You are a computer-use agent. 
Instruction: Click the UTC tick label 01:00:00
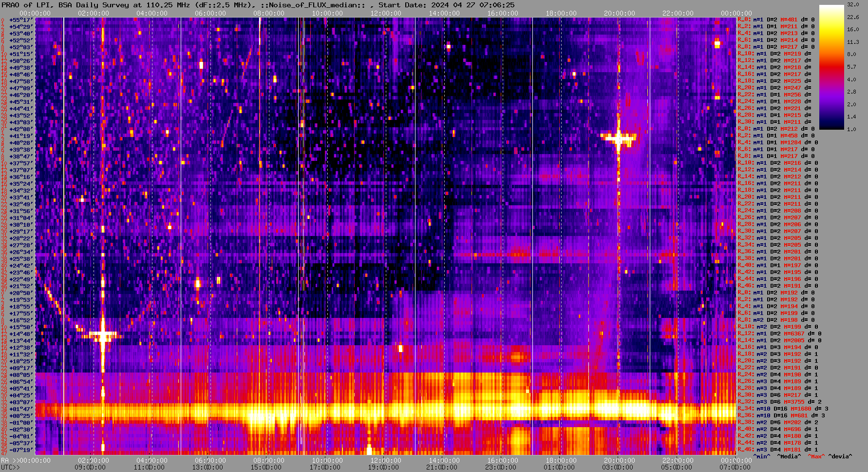click(x=560, y=467)
